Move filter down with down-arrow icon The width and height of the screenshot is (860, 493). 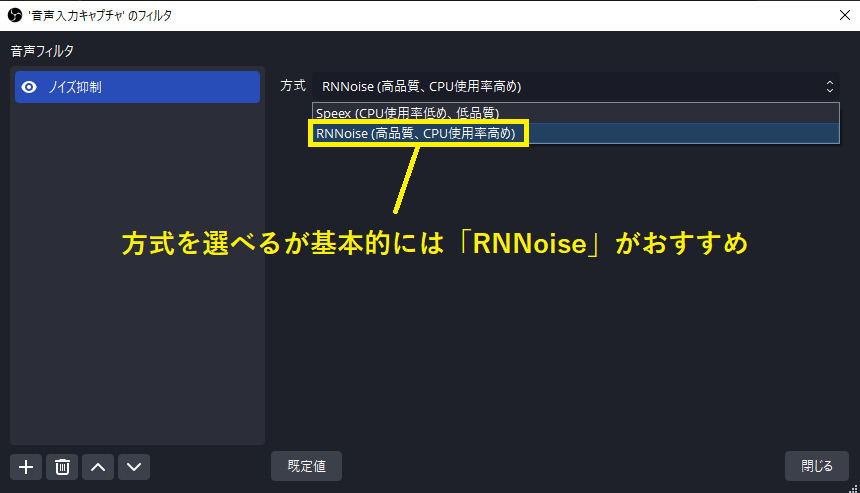click(x=134, y=467)
